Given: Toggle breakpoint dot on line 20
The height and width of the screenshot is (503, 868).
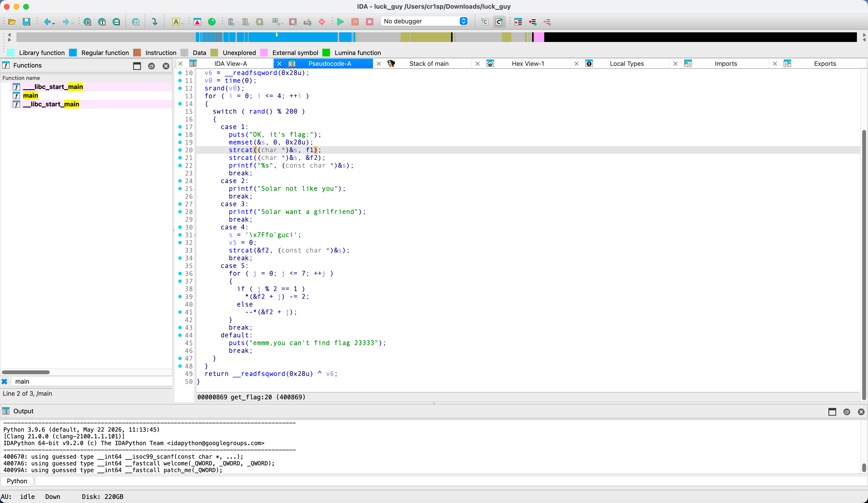Looking at the screenshot, I should pyautogui.click(x=180, y=150).
